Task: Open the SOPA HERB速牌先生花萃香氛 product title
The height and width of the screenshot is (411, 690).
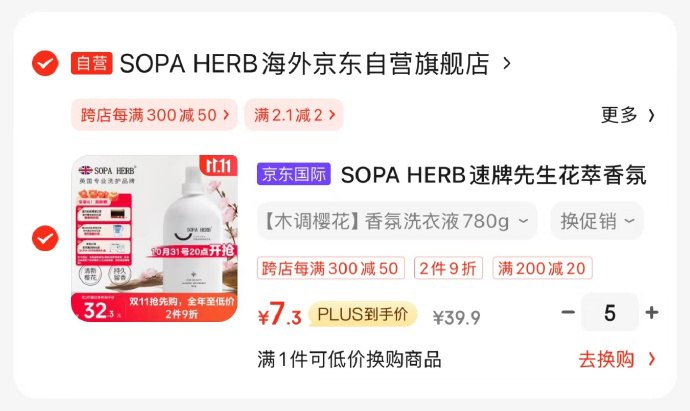Action: tap(493, 175)
